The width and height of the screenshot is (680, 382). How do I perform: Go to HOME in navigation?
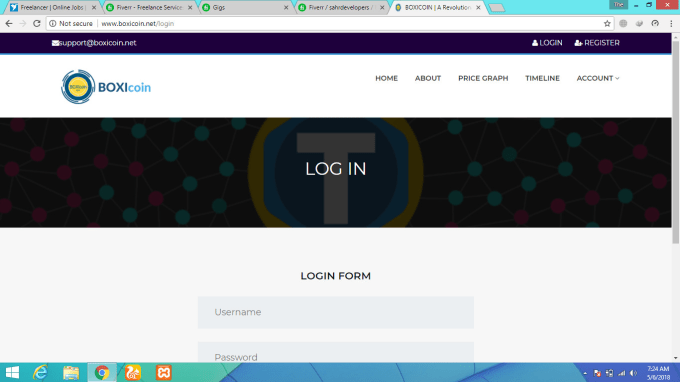[x=386, y=78]
